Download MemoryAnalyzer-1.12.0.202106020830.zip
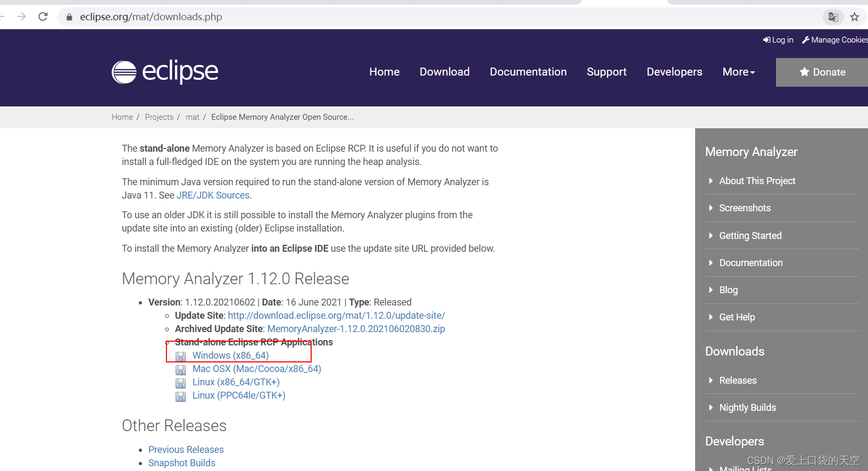The height and width of the screenshot is (471, 868). 356,329
